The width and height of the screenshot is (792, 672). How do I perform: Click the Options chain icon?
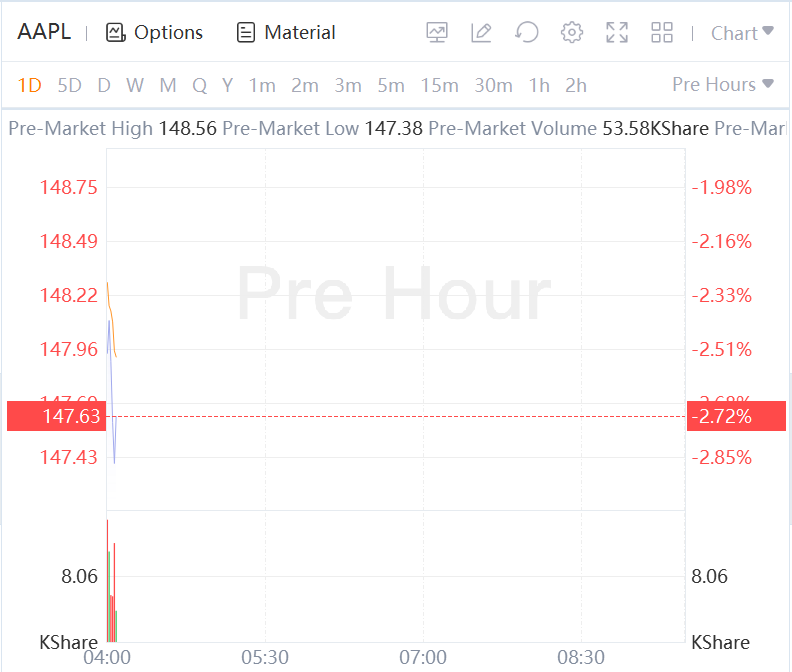116,33
